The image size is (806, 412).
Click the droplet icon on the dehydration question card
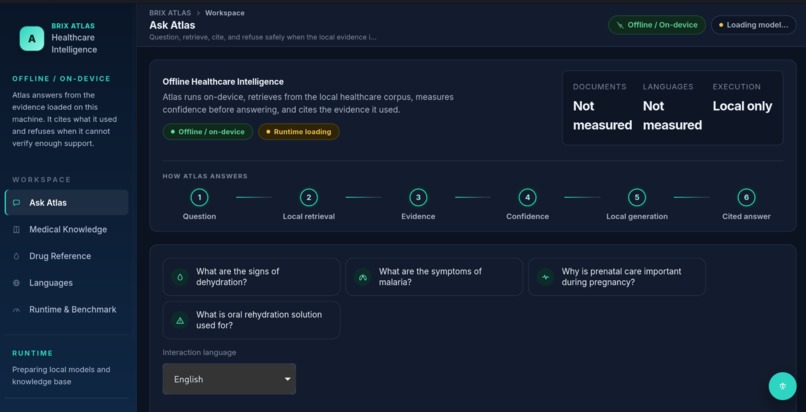[x=180, y=276]
